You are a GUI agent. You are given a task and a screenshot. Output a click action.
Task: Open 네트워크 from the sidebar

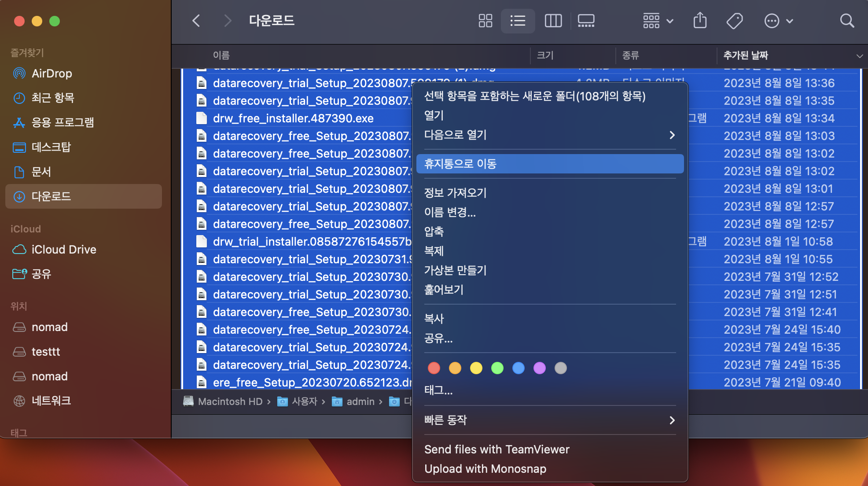(x=51, y=401)
